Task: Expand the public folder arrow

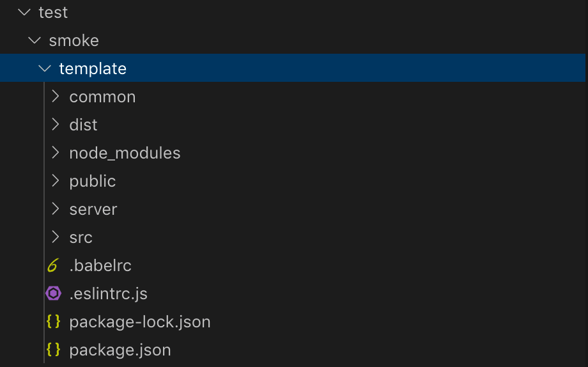Action: pyautogui.click(x=55, y=181)
